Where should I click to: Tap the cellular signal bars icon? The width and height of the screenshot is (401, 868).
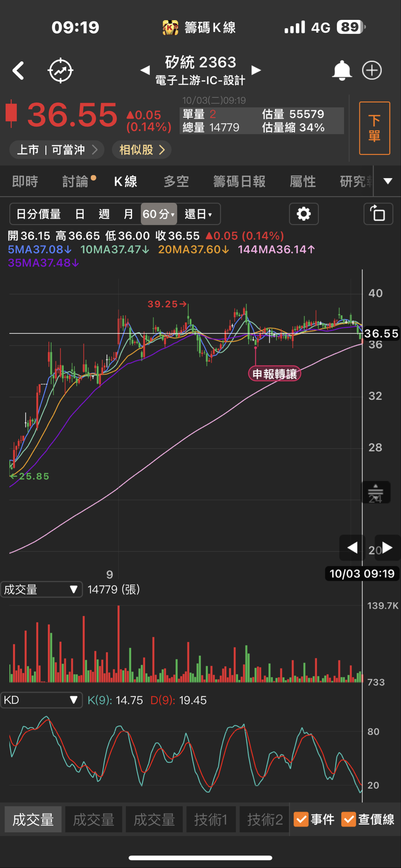pyautogui.click(x=295, y=27)
